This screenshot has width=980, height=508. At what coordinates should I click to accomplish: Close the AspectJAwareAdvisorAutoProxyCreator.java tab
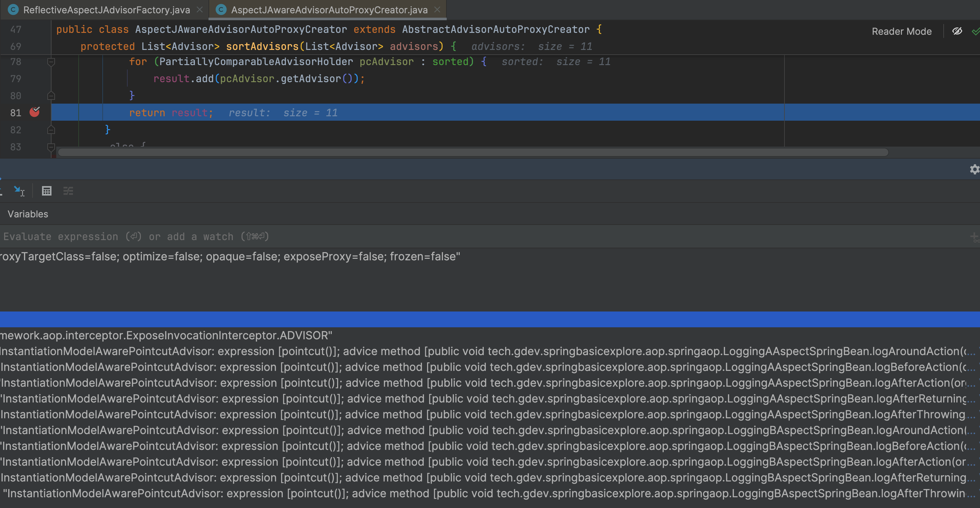click(x=438, y=10)
